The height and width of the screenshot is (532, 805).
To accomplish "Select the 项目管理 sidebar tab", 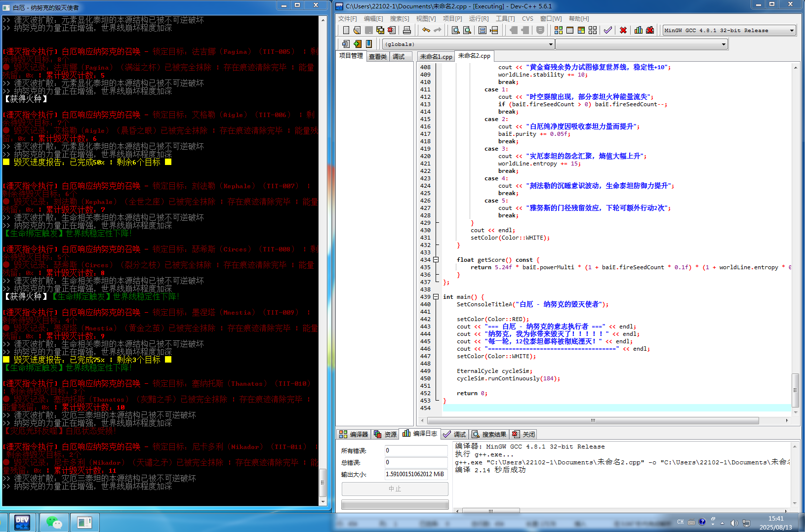I will (351, 56).
